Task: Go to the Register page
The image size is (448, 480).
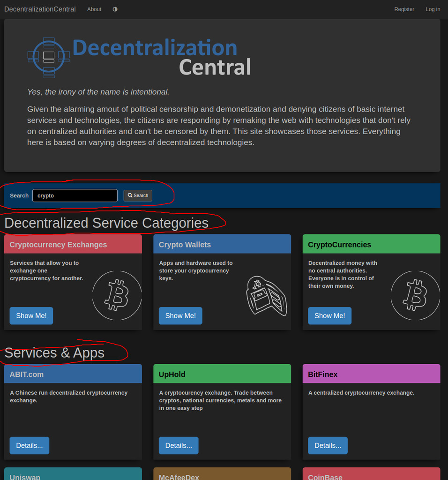Action: point(404,9)
